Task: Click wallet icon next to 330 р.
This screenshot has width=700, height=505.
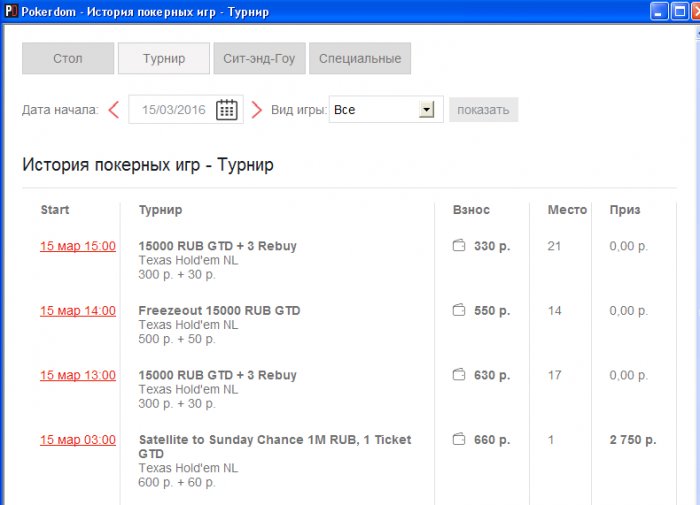Action: (459, 245)
